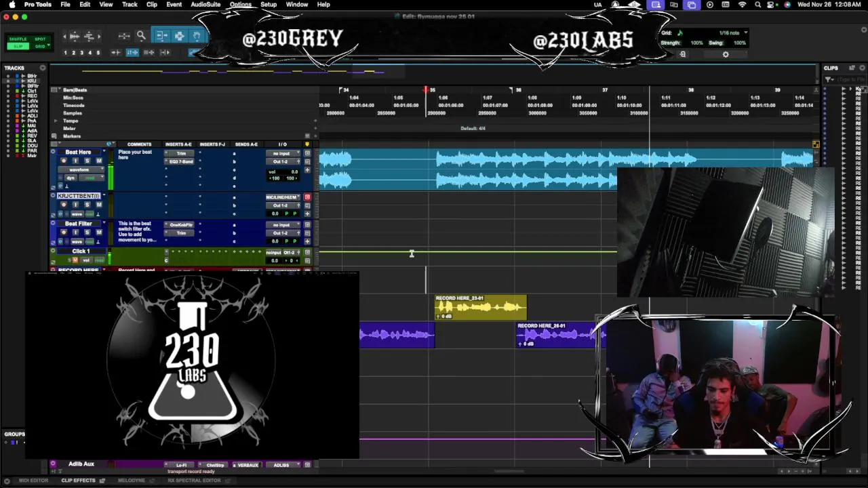Toggle input monitoring on KRJCTTBENT track
The image size is (868, 488).
click(x=75, y=205)
